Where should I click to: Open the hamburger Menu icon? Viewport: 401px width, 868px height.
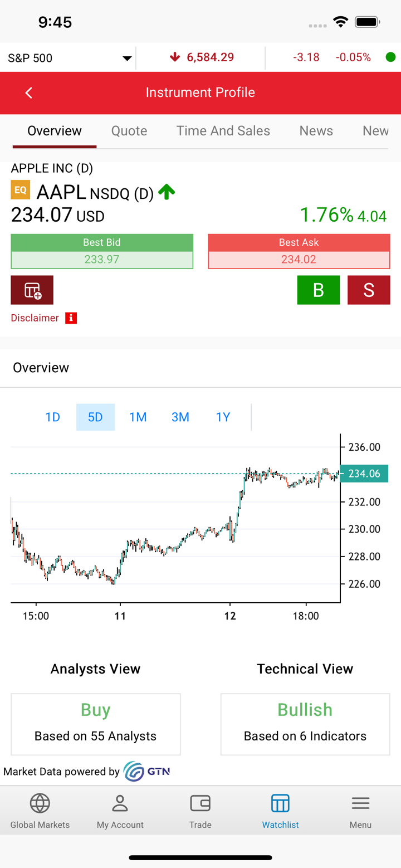(x=360, y=803)
